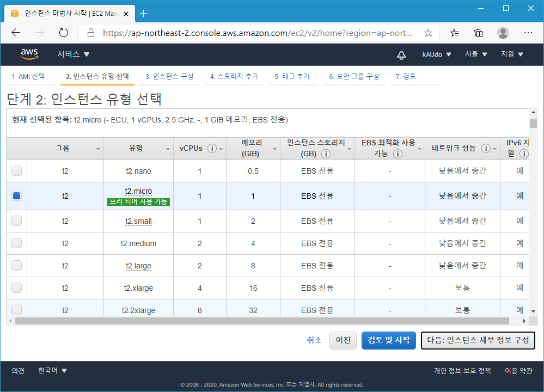This screenshot has width=544, height=392.
Task: Open the 인스턴스 스토리지 column filter arrow
Action: point(350,149)
